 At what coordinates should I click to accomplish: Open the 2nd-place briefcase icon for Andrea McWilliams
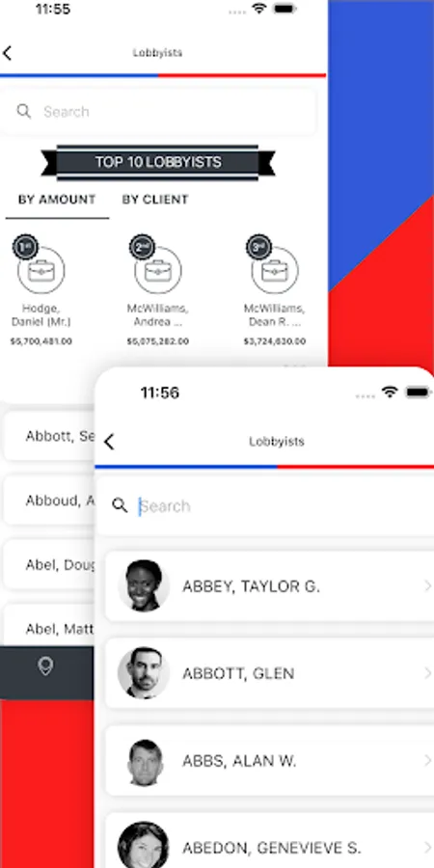tap(158, 270)
